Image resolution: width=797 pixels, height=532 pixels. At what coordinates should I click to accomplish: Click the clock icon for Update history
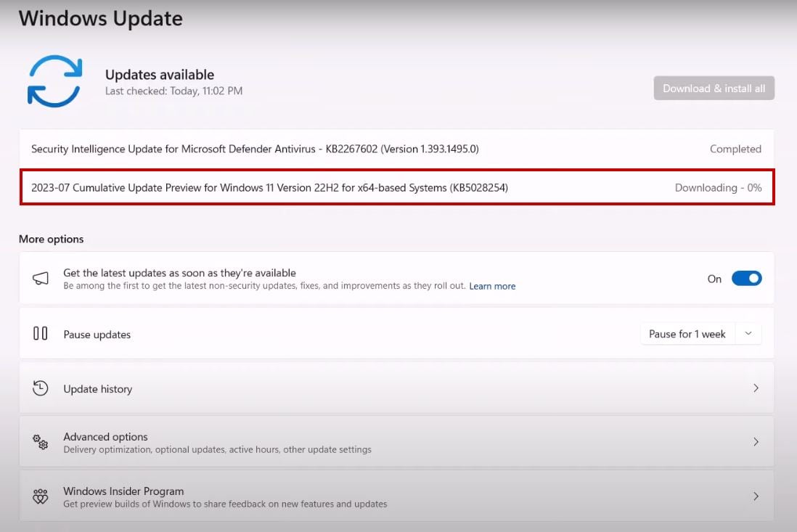tap(39, 388)
